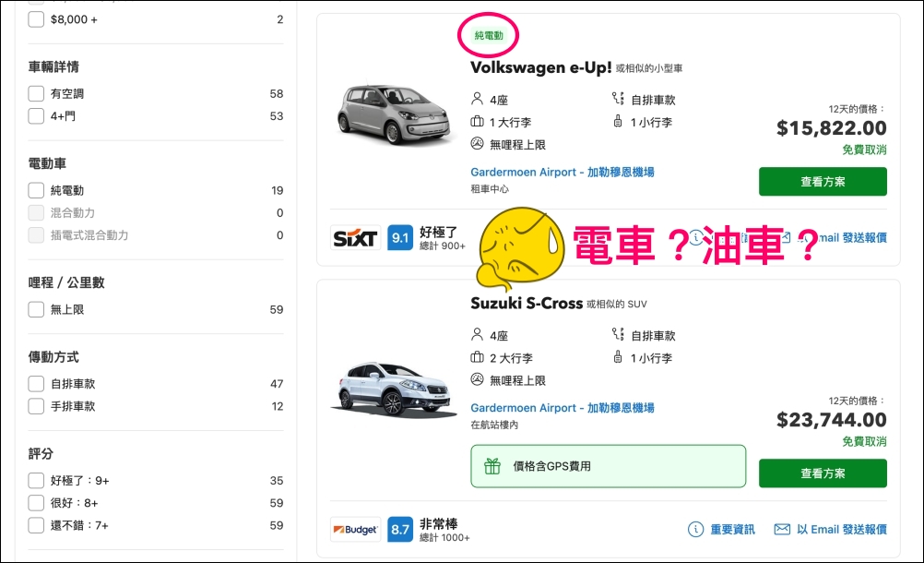The width and height of the screenshot is (924, 563).
Task: Select the 好極了：9+ rating filter
Action: coord(36,480)
